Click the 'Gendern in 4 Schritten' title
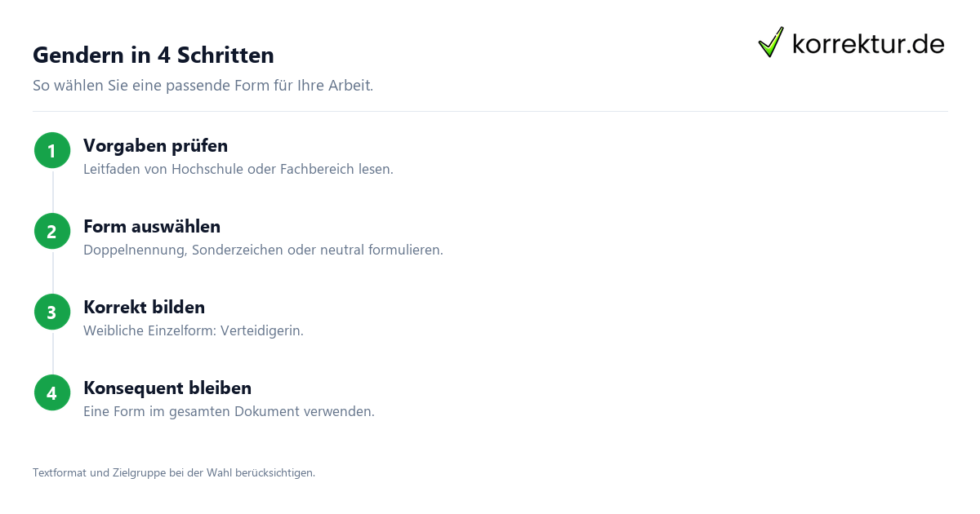 point(154,55)
